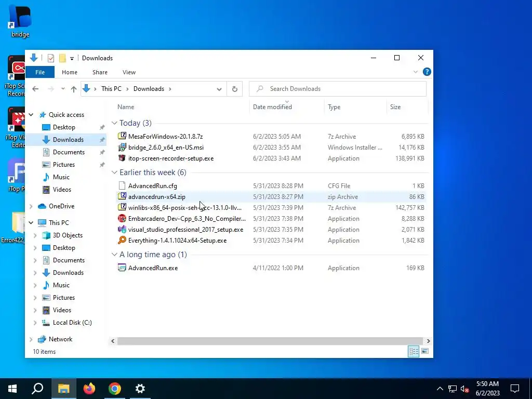Open Local Disk (C:) in navigation pane
Screen dimensions: 532x399
[x=72, y=323]
